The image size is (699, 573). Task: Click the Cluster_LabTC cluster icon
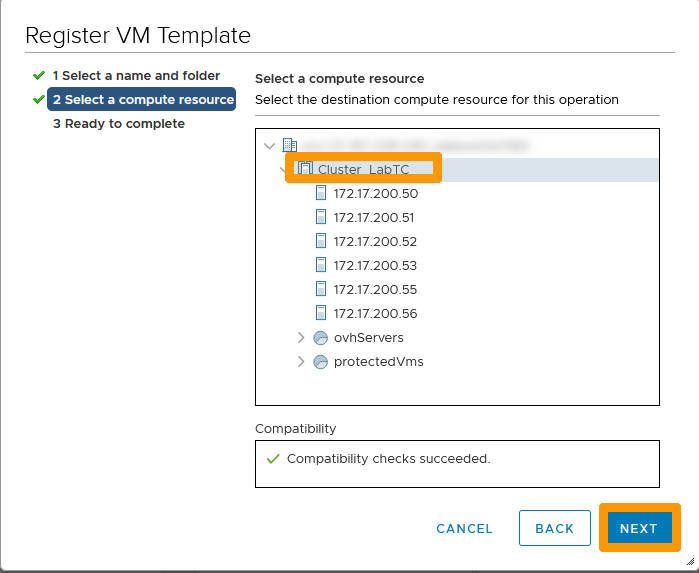[306, 169]
